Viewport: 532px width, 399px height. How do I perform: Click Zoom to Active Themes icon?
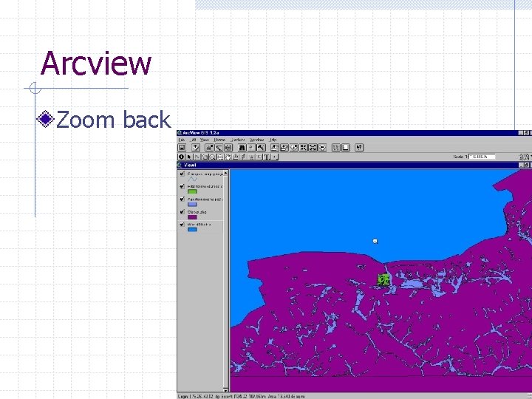click(284, 147)
